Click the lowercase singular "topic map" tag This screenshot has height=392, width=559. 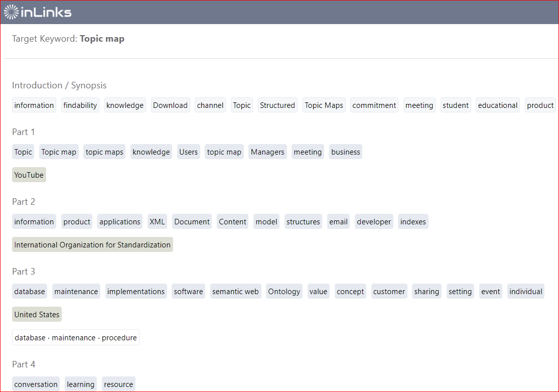224,152
